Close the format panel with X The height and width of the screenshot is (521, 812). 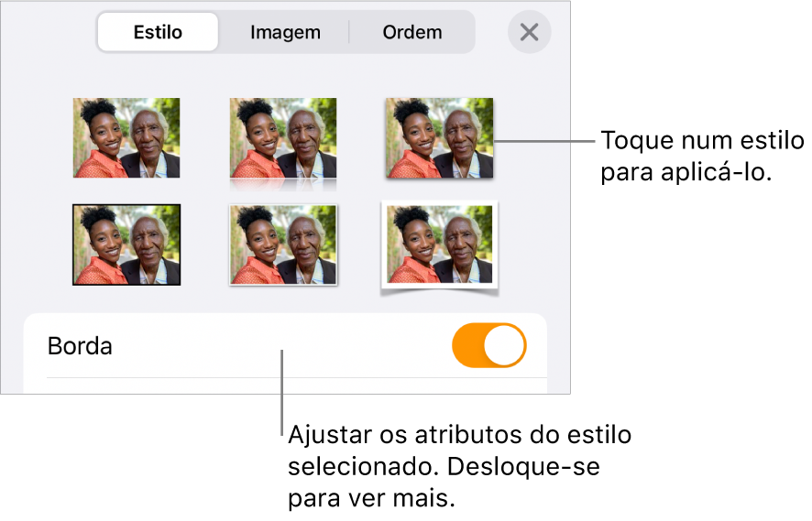(529, 32)
